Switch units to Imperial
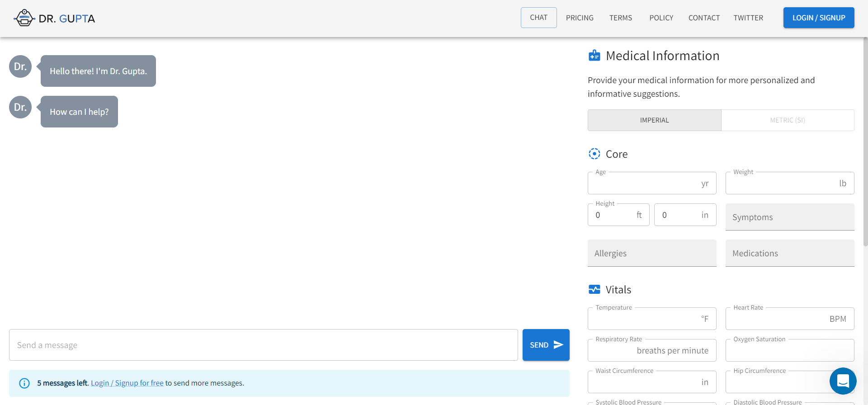The image size is (868, 405). coord(654,120)
